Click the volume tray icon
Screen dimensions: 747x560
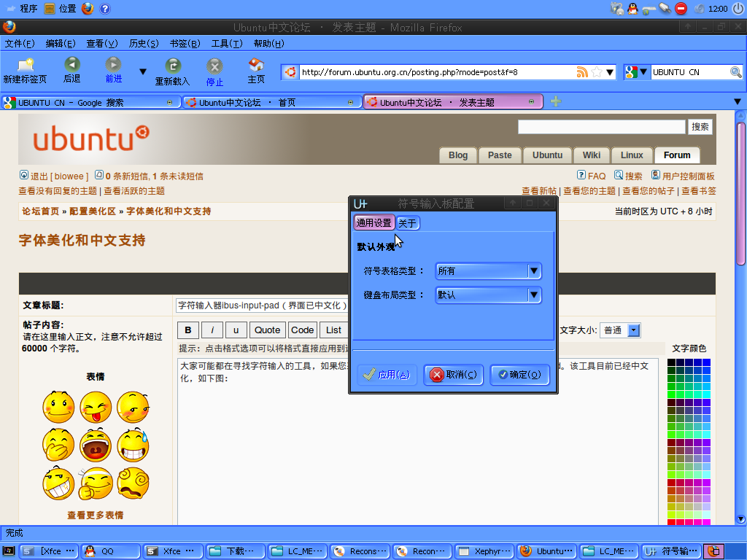click(700, 9)
